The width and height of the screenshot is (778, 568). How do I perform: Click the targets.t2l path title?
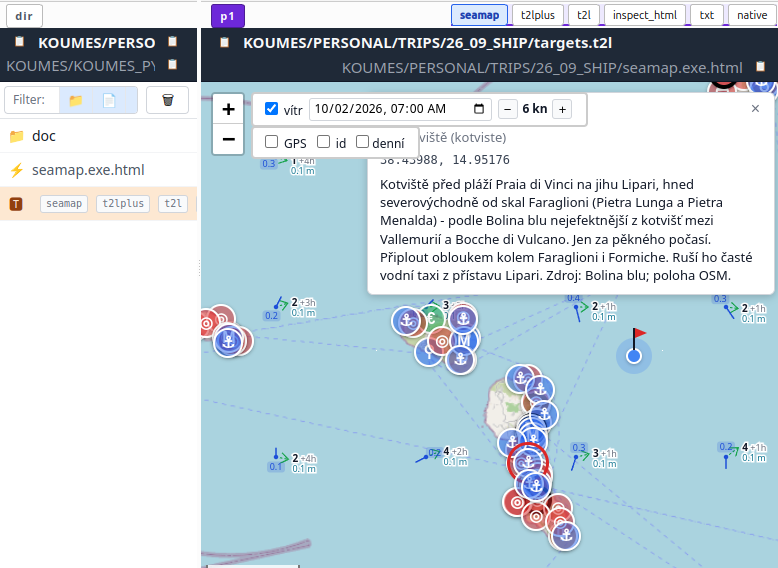pos(428,43)
